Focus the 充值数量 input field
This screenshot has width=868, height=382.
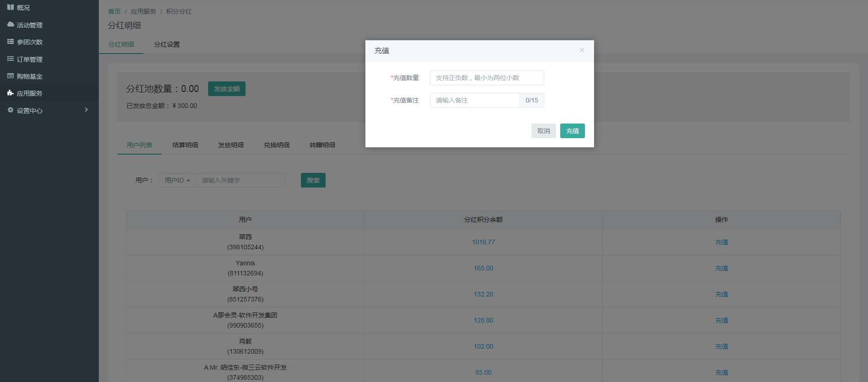pos(487,78)
